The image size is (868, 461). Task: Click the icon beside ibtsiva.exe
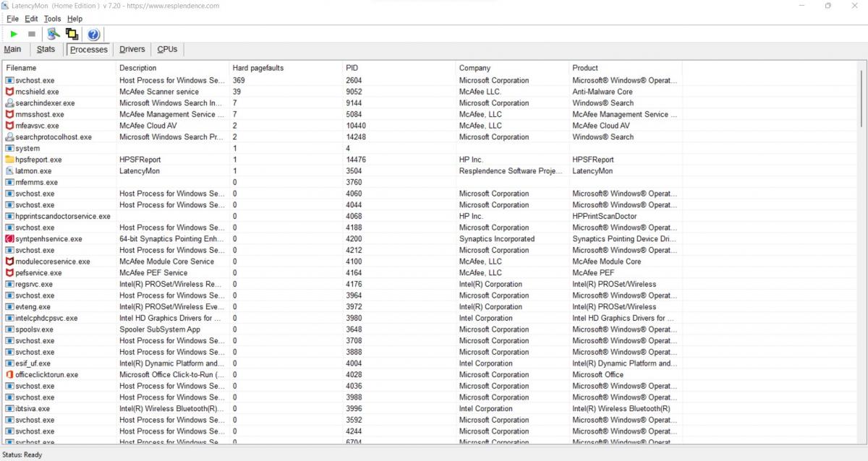click(x=9, y=409)
